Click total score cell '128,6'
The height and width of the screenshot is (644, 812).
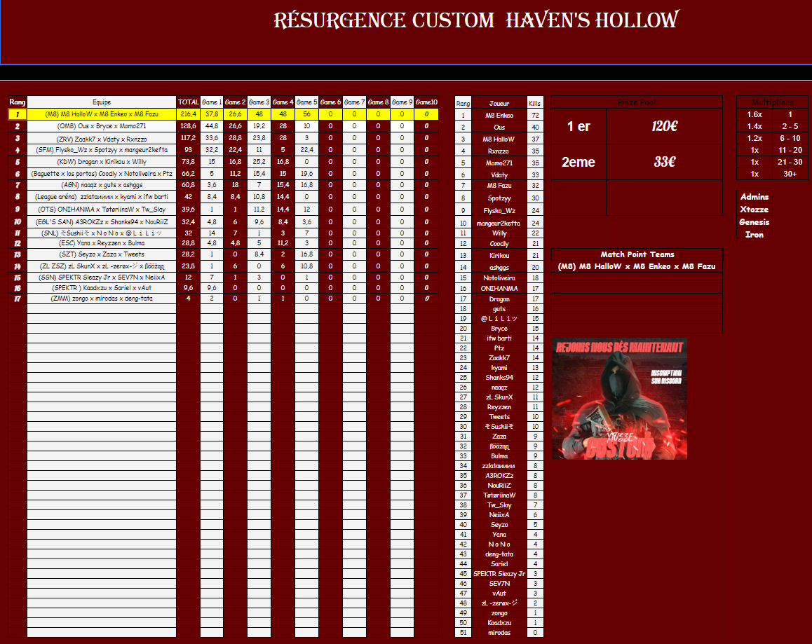coord(189,126)
